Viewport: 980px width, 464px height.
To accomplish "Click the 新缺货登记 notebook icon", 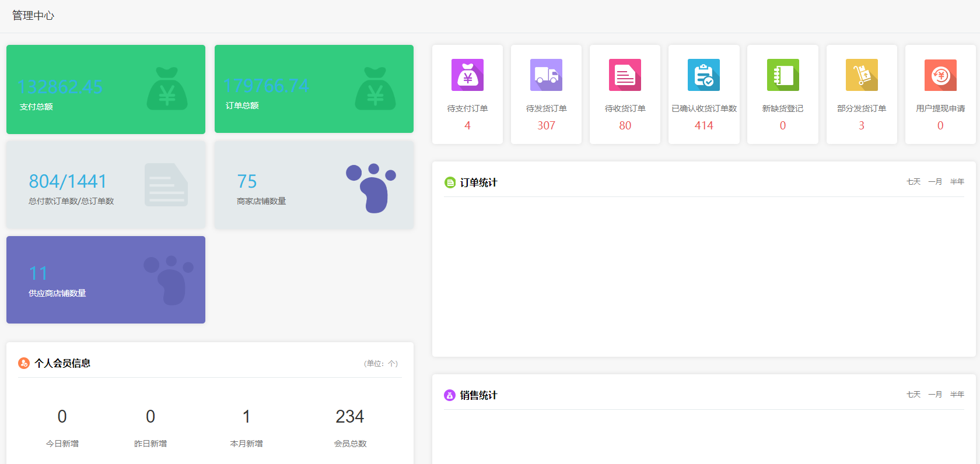I will point(783,75).
